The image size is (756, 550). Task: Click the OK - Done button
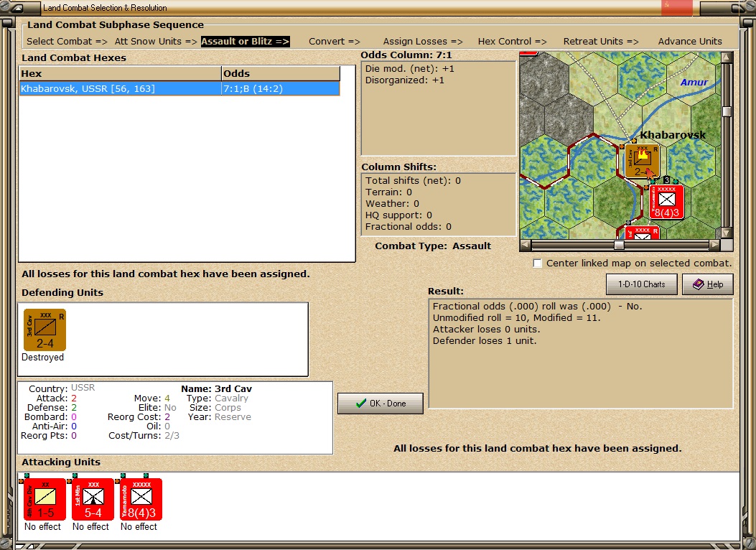coord(381,404)
